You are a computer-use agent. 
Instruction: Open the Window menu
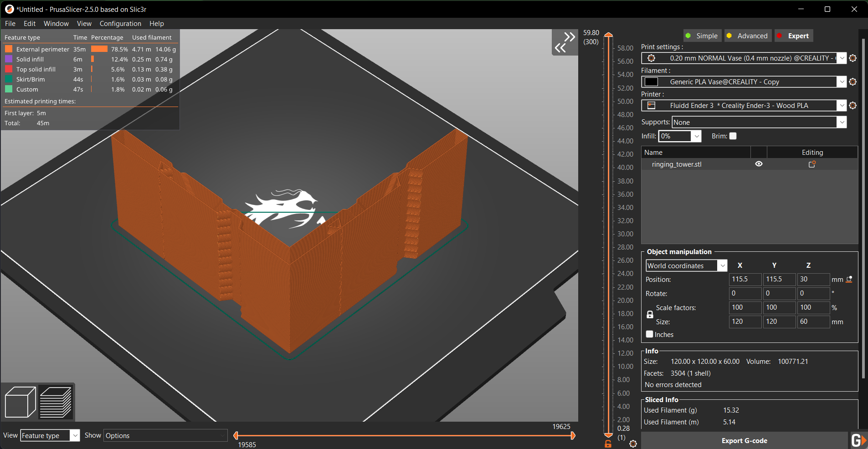[x=56, y=24]
